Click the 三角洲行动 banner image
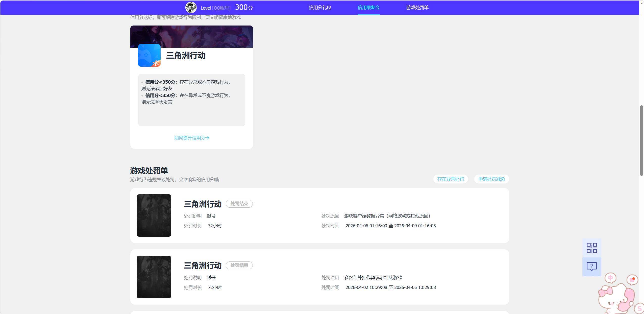The image size is (644, 314). pyautogui.click(x=192, y=37)
